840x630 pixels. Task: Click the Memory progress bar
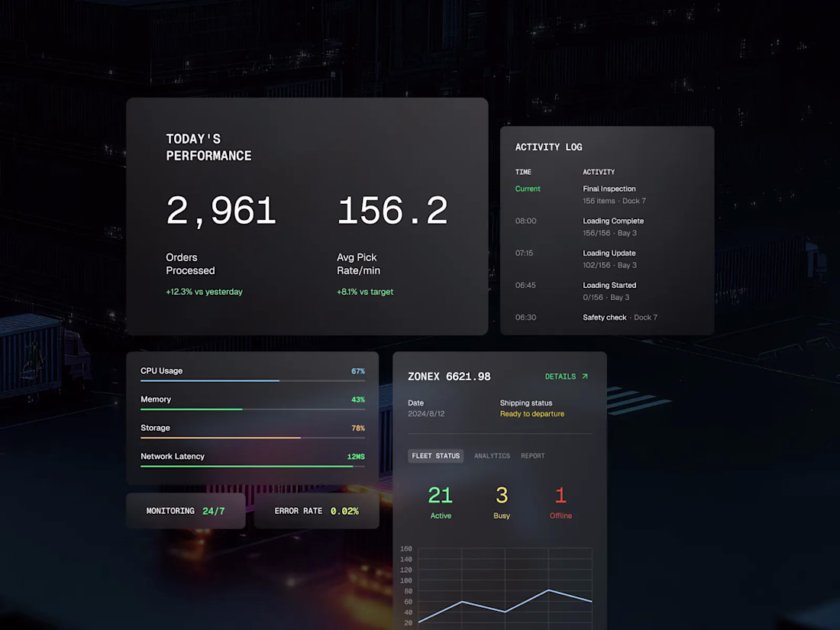pos(253,409)
